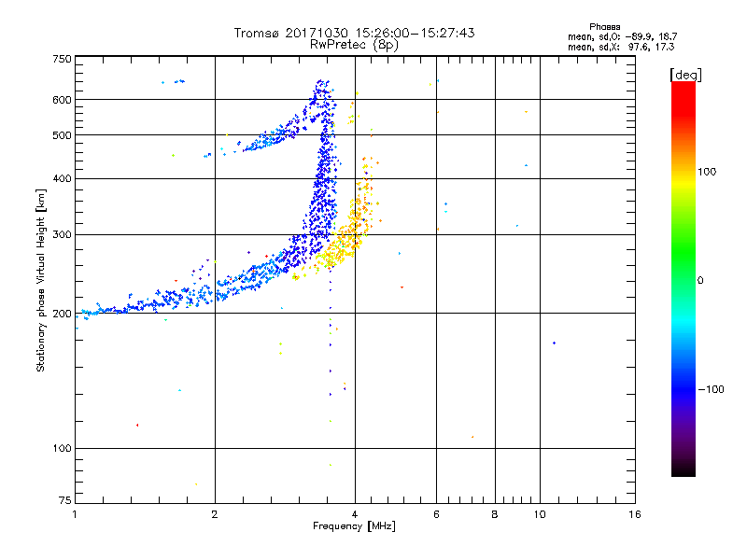Click the x-axis label '1'
Screen dimensions: 747x560
tap(76, 514)
